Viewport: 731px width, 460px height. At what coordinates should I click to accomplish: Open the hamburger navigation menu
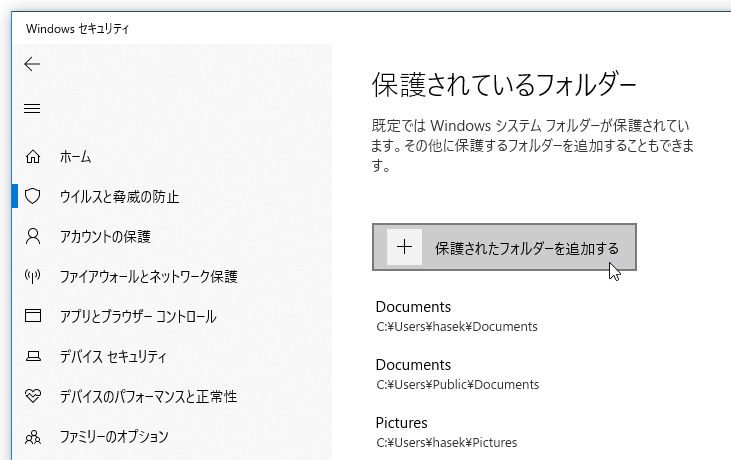click(32, 109)
